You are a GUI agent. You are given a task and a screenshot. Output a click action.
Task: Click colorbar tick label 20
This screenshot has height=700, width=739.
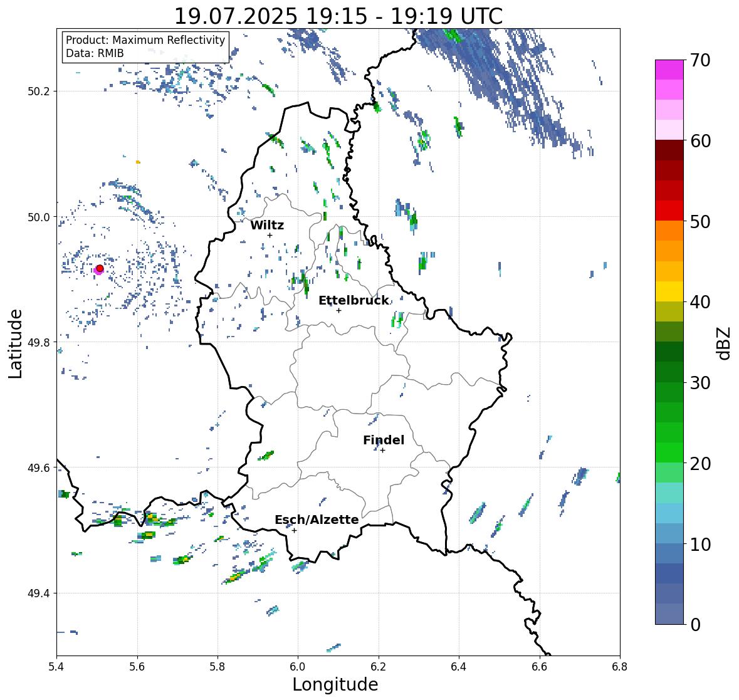tap(700, 464)
